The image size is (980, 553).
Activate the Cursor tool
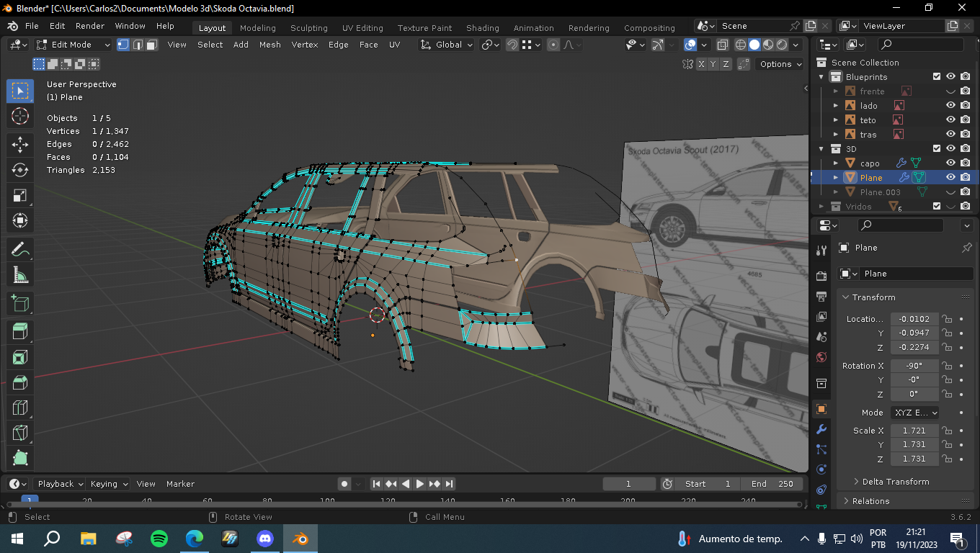click(x=20, y=116)
